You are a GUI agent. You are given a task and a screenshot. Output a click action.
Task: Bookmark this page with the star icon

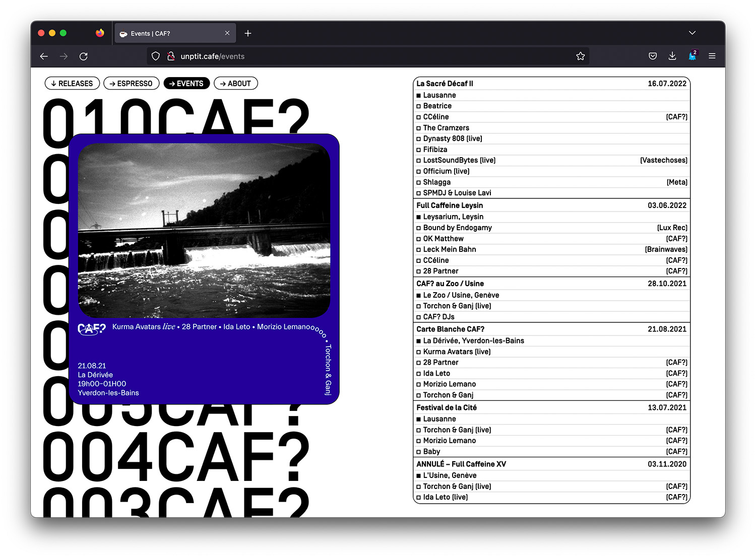pyautogui.click(x=581, y=56)
